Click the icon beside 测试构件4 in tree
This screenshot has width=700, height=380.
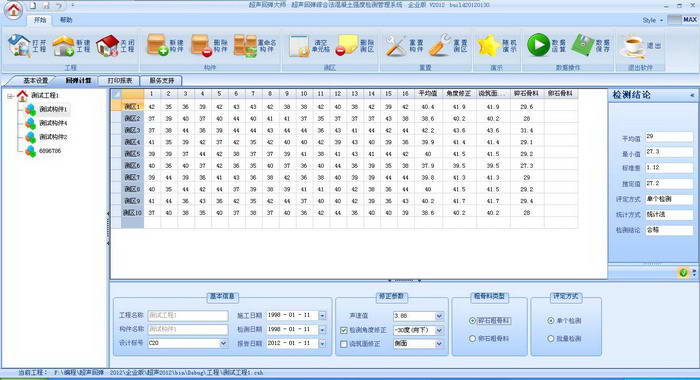pyautogui.click(x=30, y=123)
